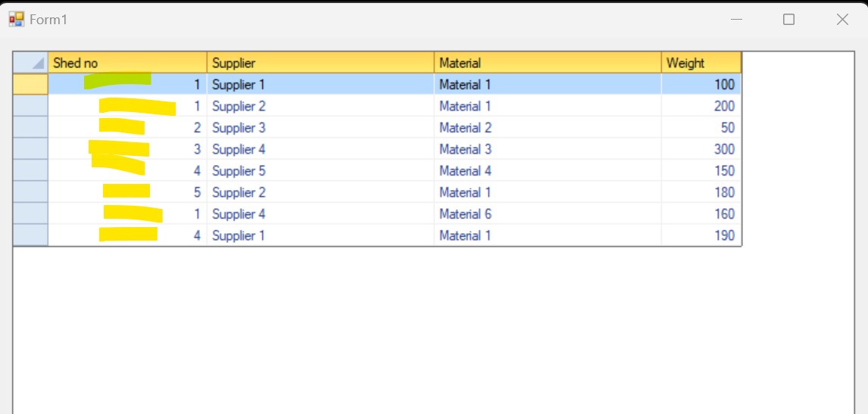The height and width of the screenshot is (414, 868).
Task: Click the Form1 application icon in title bar
Action: tap(16, 20)
